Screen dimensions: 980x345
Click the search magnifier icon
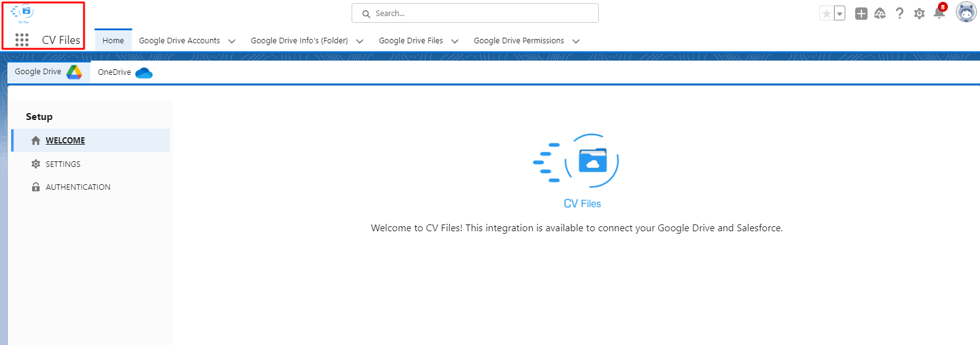366,14
